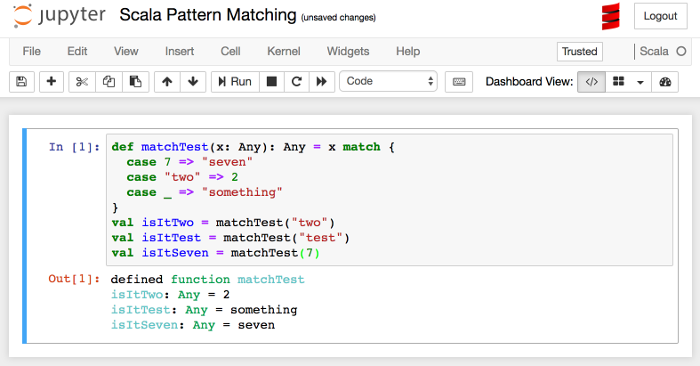Paste cells below icon
This screenshot has width=700, height=366.
(135, 82)
